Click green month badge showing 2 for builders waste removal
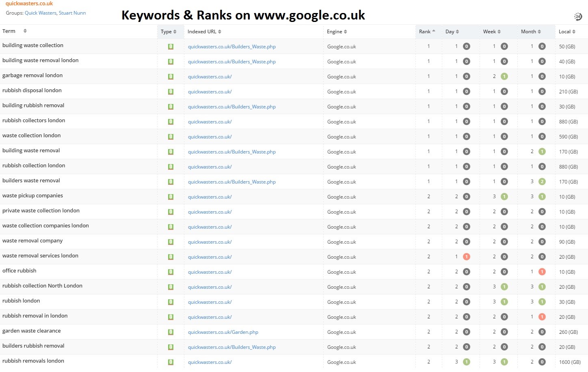Viewport: 588px width, 372px height. [x=542, y=182]
